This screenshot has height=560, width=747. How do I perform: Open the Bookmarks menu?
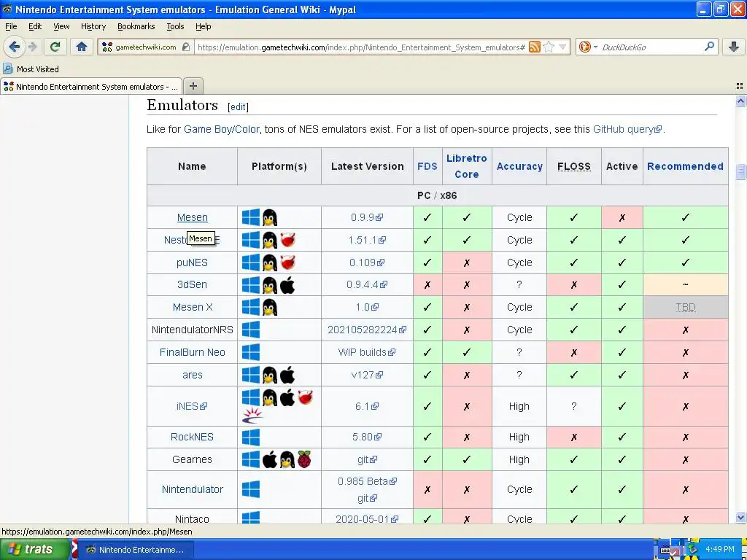point(136,26)
